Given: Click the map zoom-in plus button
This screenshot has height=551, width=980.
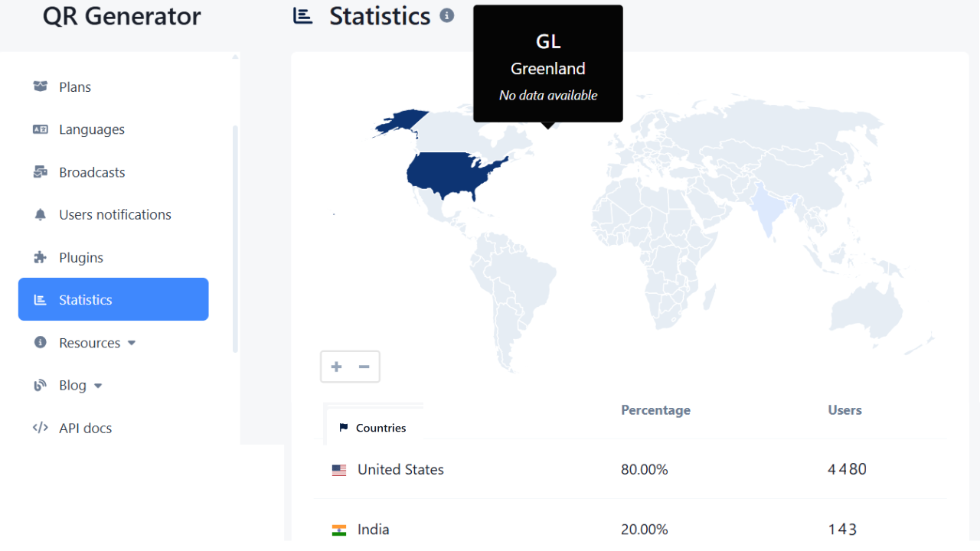Looking at the screenshot, I should click(x=335, y=367).
